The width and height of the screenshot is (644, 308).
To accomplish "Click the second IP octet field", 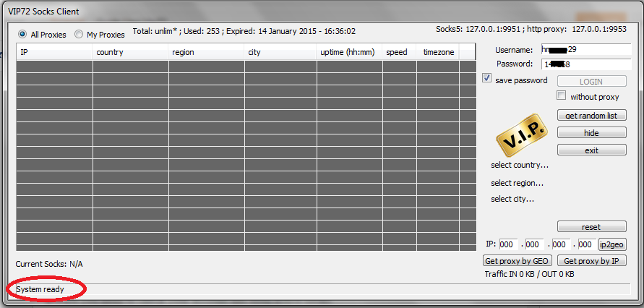I will coord(534,245).
